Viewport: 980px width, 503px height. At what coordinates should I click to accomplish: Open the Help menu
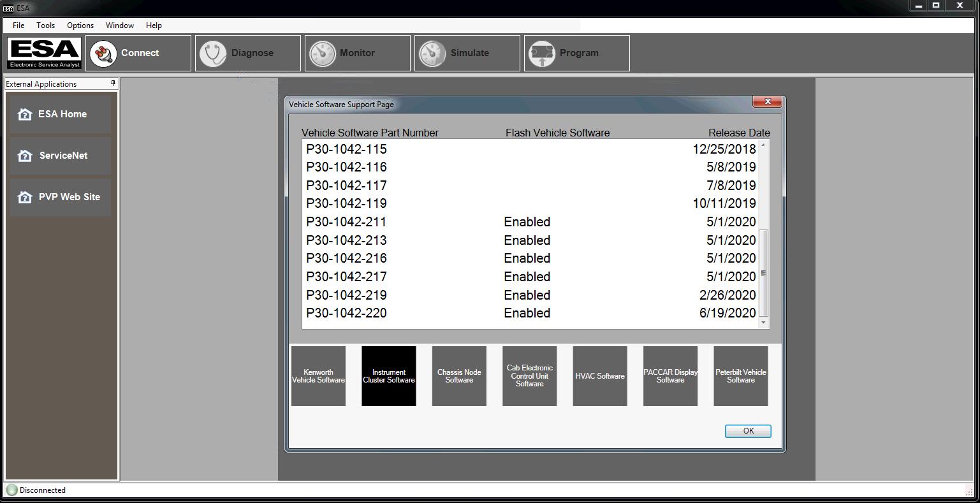154,26
